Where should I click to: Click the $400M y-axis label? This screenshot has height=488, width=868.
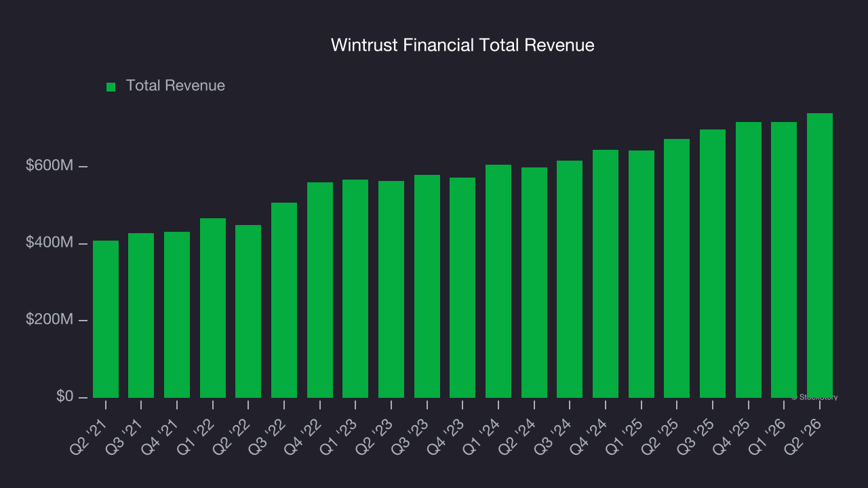(49, 243)
